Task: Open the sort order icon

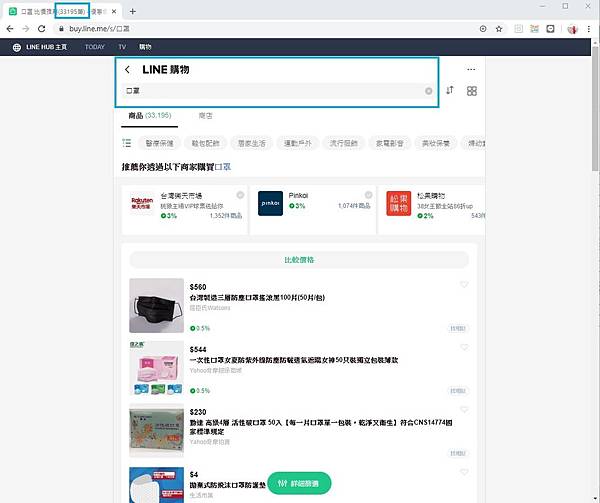Action: pyautogui.click(x=450, y=90)
